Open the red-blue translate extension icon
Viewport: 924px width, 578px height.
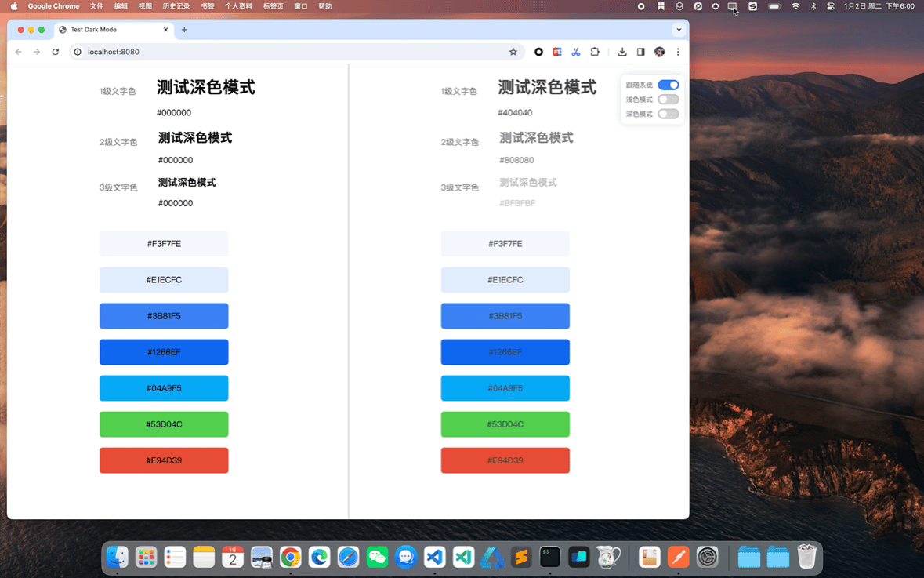click(557, 52)
